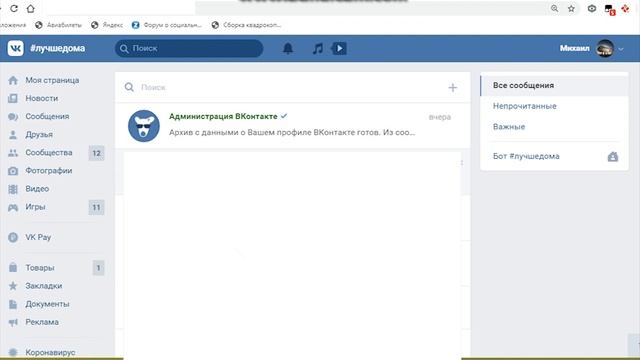Click the Администрация ВКонтакте avatar
This screenshot has width=640, height=360.
[144, 126]
